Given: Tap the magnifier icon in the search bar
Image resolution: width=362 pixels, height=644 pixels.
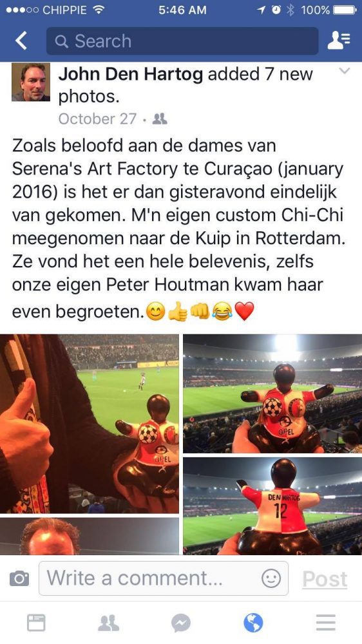Looking at the screenshot, I should coord(61,41).
